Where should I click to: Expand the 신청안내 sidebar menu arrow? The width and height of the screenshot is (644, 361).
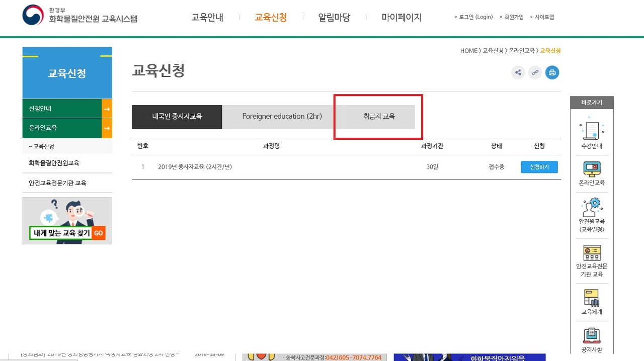tap(106, 108)
